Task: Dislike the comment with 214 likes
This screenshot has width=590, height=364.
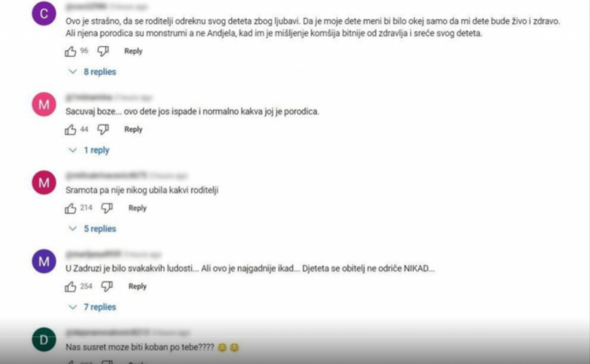Action: (x=107, y=208)
